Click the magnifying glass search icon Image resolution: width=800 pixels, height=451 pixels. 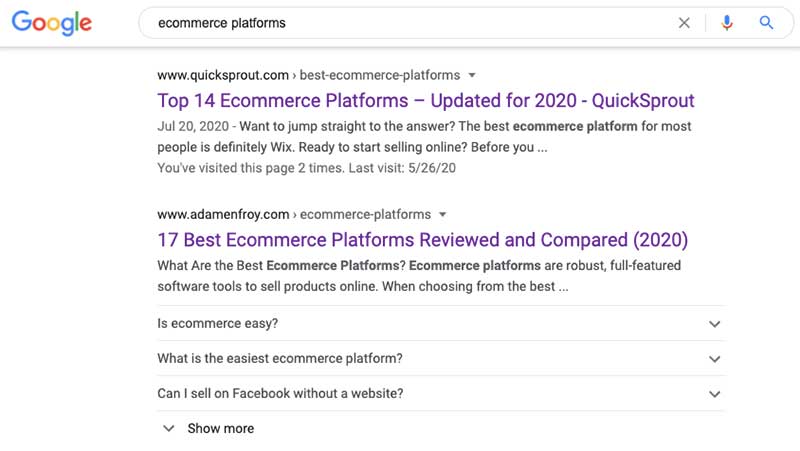click(x=767, y=23)
